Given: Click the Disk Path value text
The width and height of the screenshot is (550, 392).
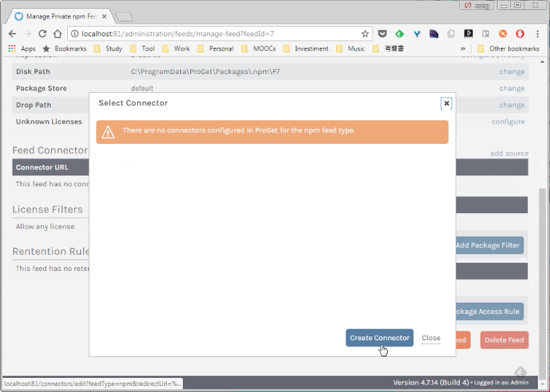Looking at the screenshot, I should (x=205, y=71).
